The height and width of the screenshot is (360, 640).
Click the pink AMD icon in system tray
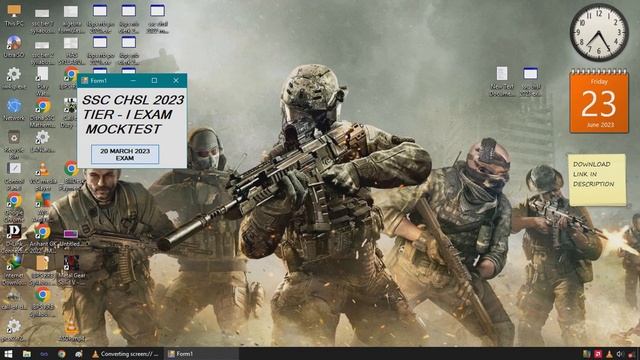point(598,354)
